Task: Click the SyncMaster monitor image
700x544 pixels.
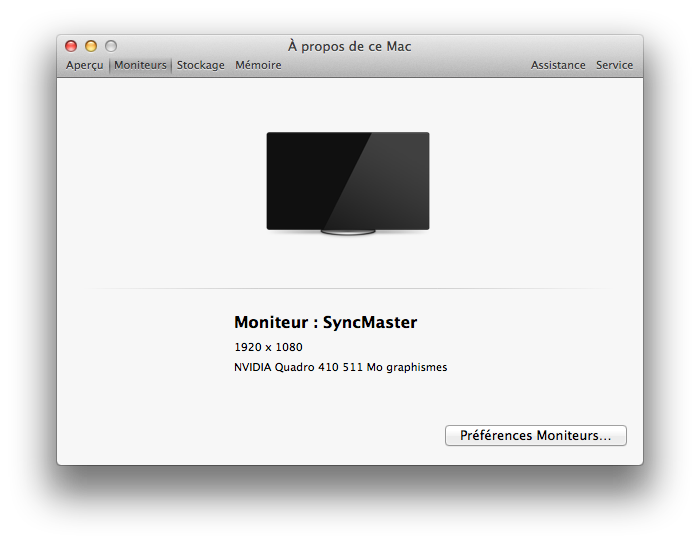Action: pyautogui.click(x=348, y=183)
